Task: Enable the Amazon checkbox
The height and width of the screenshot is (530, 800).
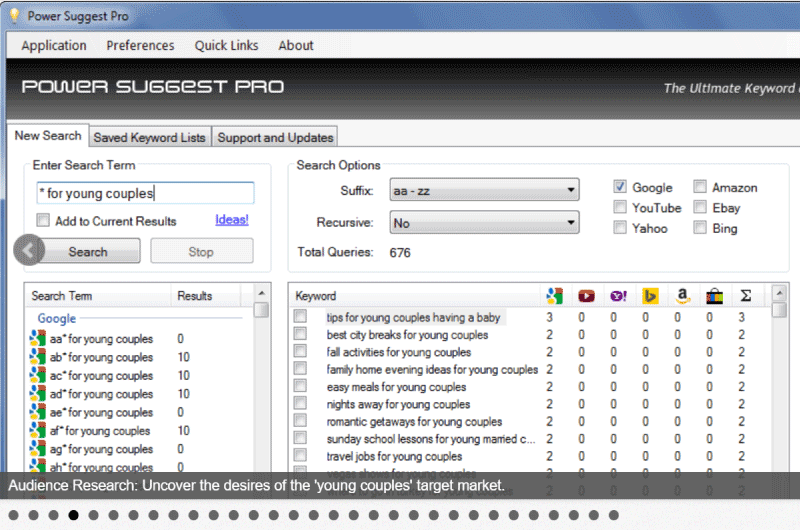Action: click(699, 187)
